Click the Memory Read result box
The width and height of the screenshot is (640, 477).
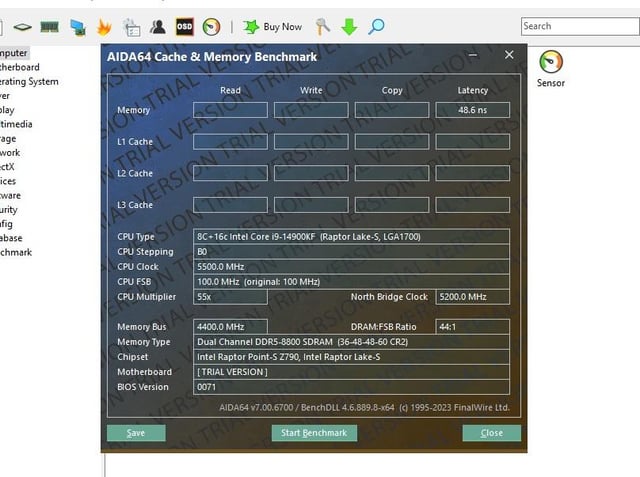click(230, 110)
